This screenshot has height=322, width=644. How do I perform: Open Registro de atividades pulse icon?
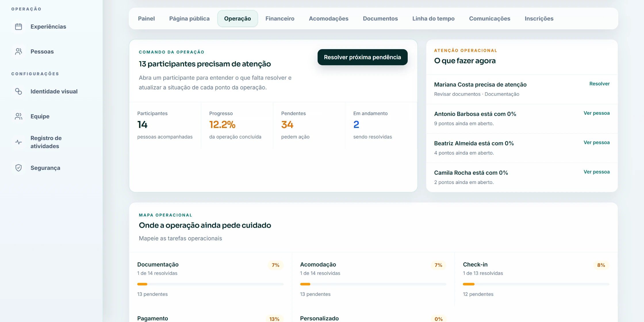pos(18,142)
